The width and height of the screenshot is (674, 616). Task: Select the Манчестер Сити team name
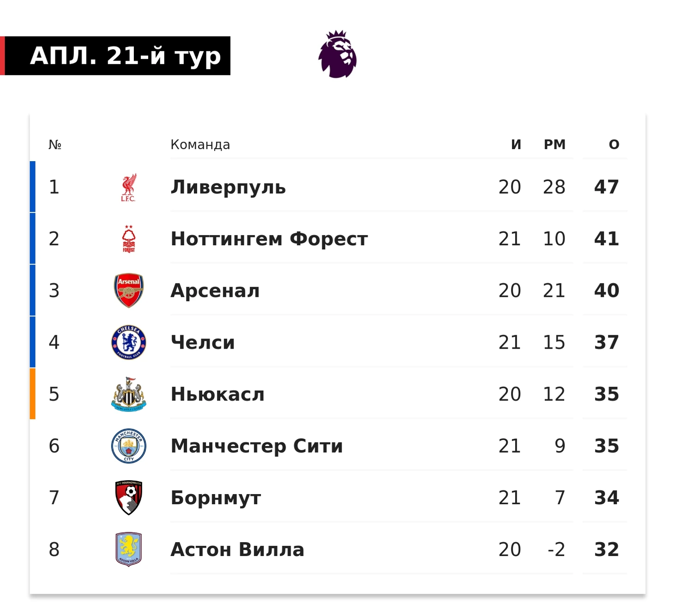point(257,446)
